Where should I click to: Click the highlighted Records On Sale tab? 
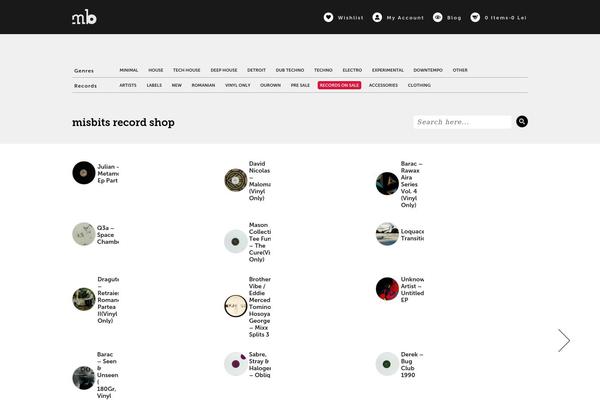click(339, 85)
